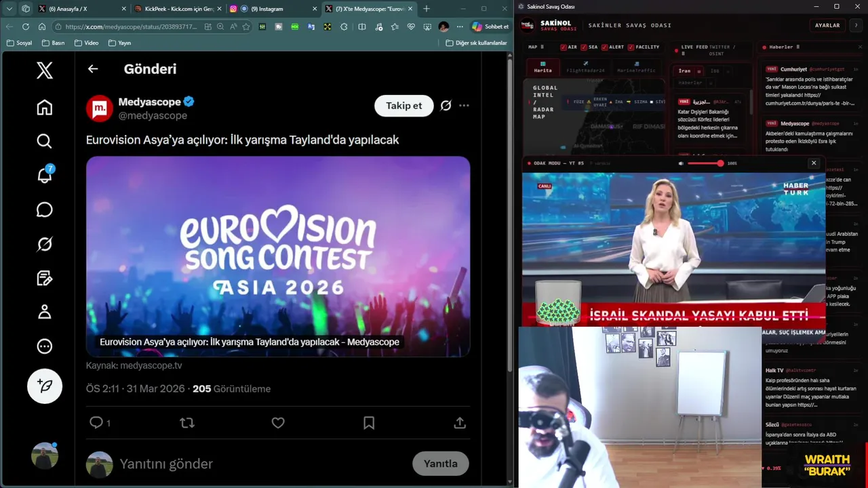Toggle the SEA checkbox
Image resolution: width=868 pixels, height=488 pixels.
pos(584,47)
